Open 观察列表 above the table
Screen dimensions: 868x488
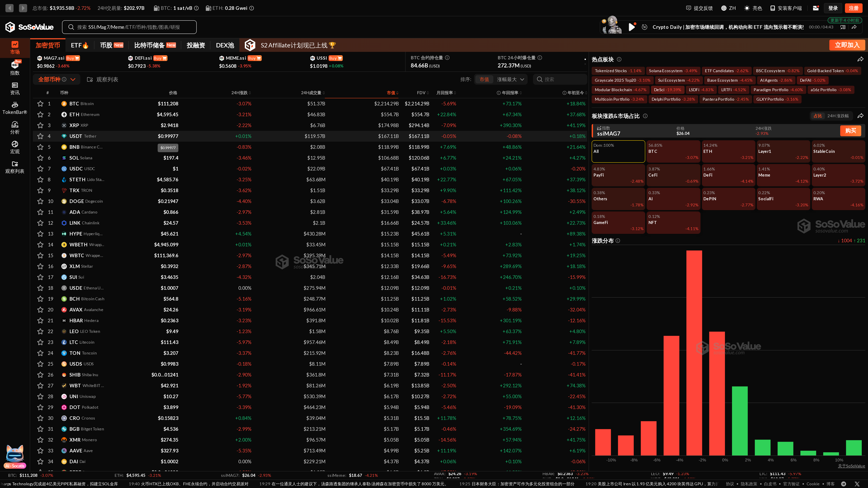pos(102,79)
